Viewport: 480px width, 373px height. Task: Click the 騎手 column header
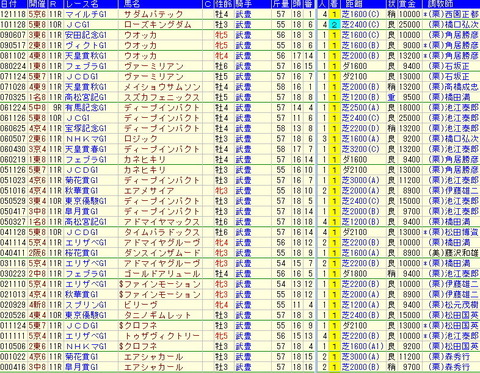point(244,4)
